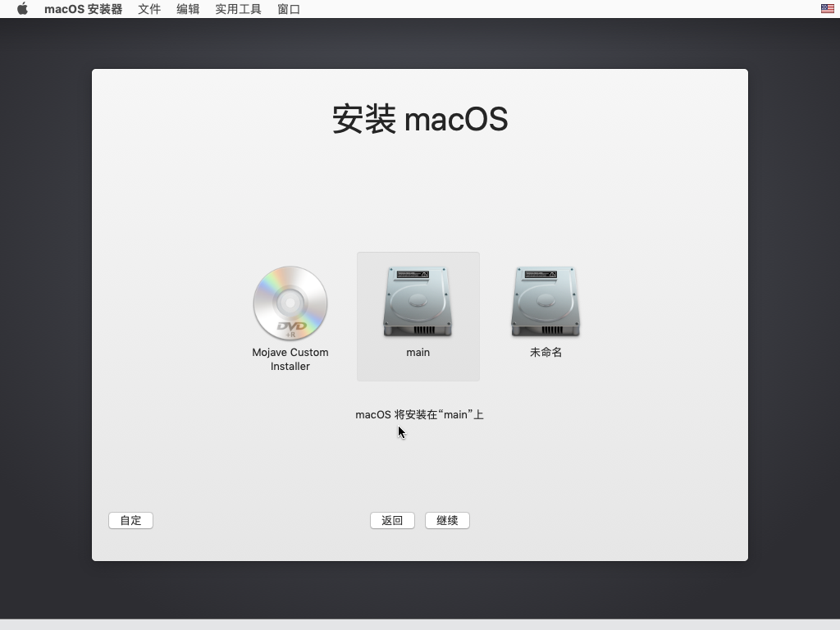Open the 实用工具 menu
The image size is (840, 630).
tap(237, 9)
